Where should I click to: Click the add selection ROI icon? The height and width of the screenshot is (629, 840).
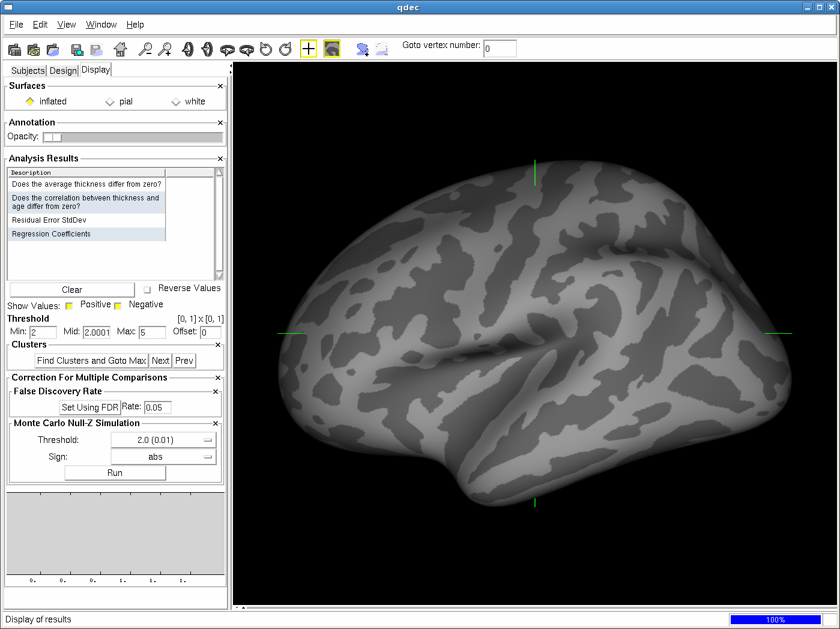click(362, 49)
